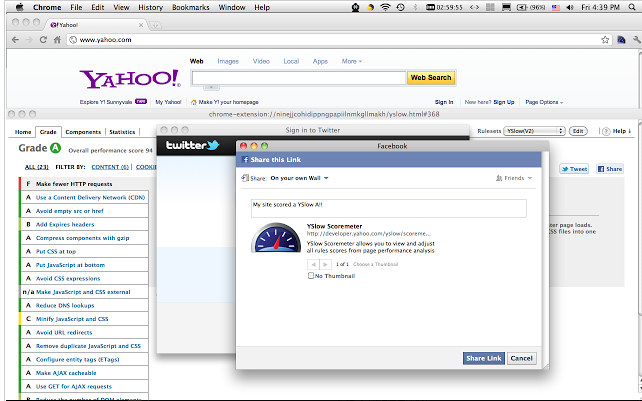Open the Bookmarks menu
The height and width of the screenshot is (401, 642).
click(191, 7)
